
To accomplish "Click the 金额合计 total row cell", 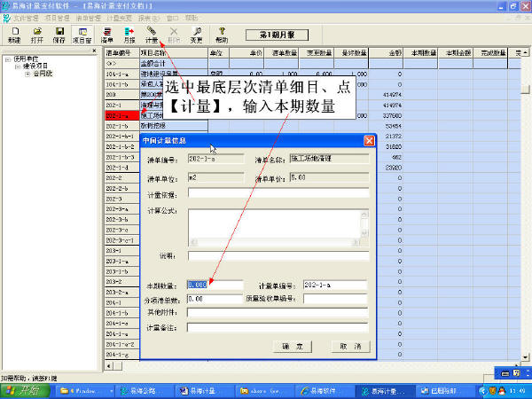I will (x=174, y=64).
